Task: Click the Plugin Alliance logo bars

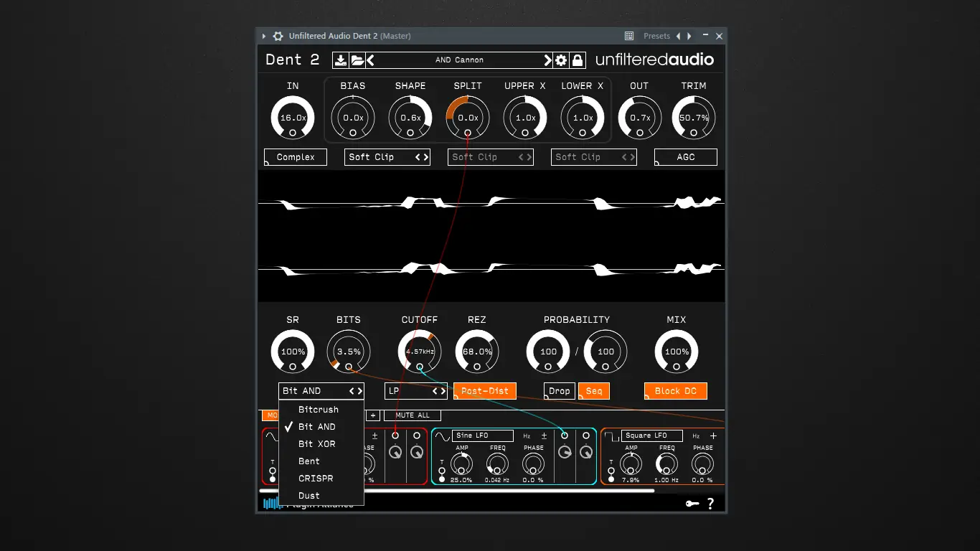Action: (x=271, y=503)
